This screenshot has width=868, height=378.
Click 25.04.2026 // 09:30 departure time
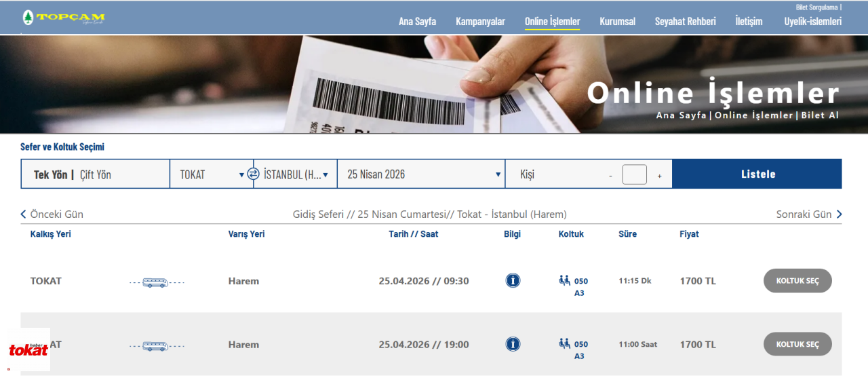424,281
